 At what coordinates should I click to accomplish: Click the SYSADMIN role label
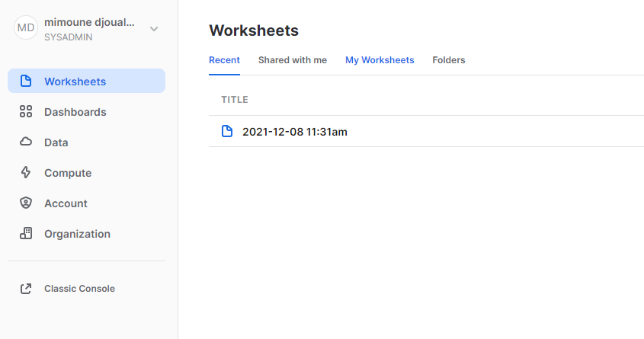[x=69, y=37]
